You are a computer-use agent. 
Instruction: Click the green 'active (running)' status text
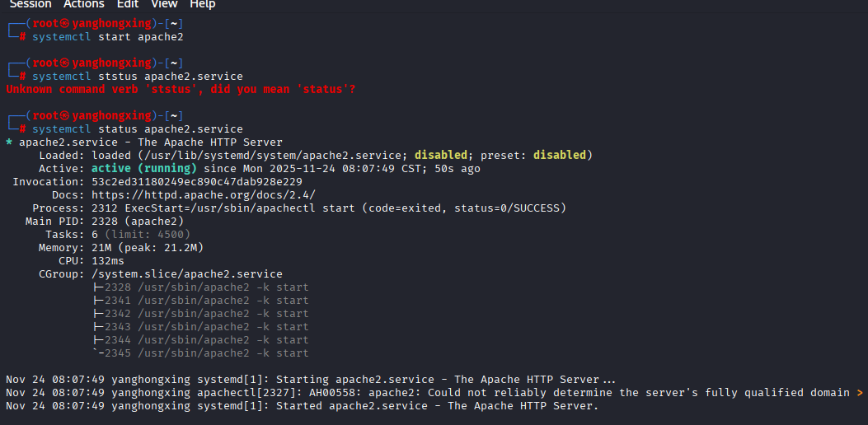144,169
